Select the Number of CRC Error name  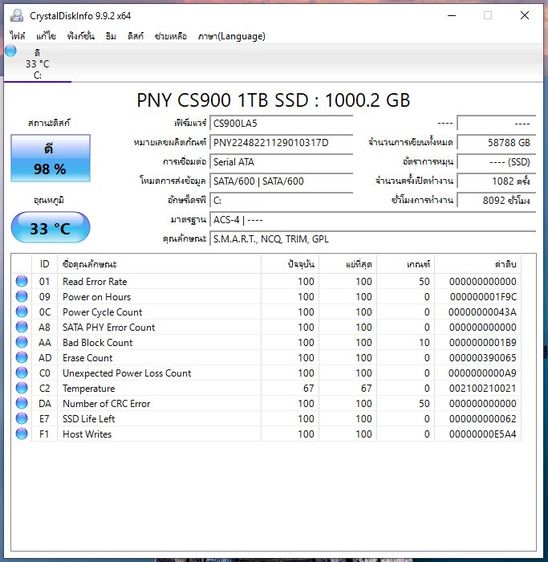tap(106, 403)
